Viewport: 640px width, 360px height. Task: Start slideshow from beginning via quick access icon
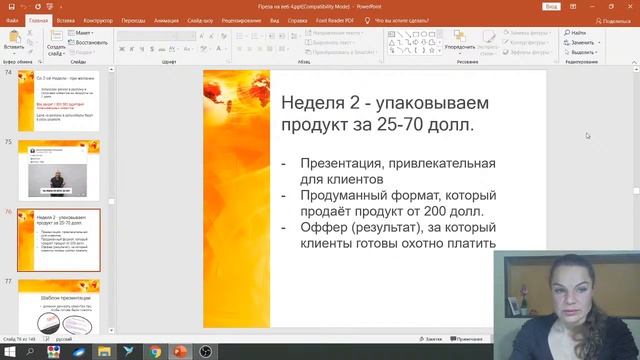(50, 7)
